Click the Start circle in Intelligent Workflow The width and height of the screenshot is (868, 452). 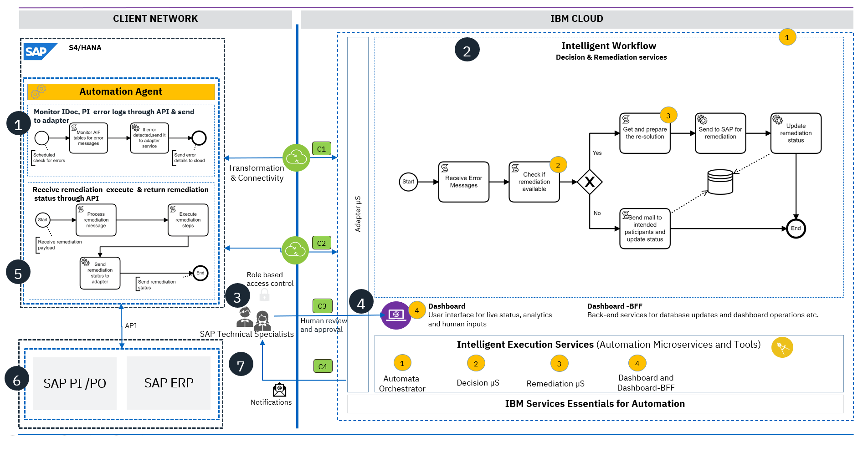pyautogui.click(x=408, y=182)
